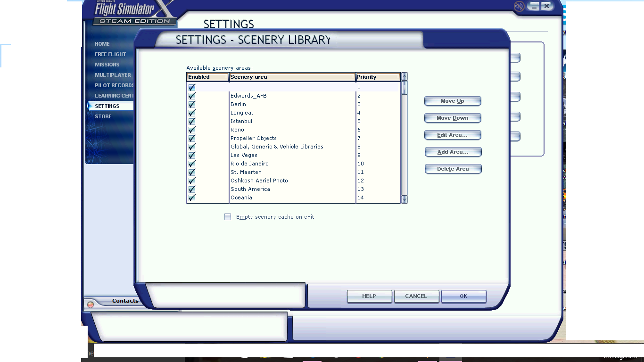The width and height of the screenshot is (644, 362).
Task: Click the Priority column header
Action: click(x=378, y=77)
